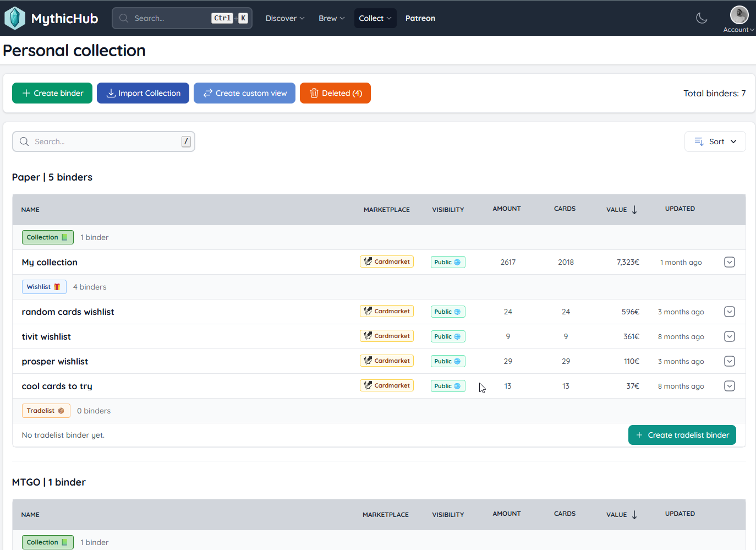Click the Create custom view button
This screenshot has height=550, width=756.
pos(244,93)
